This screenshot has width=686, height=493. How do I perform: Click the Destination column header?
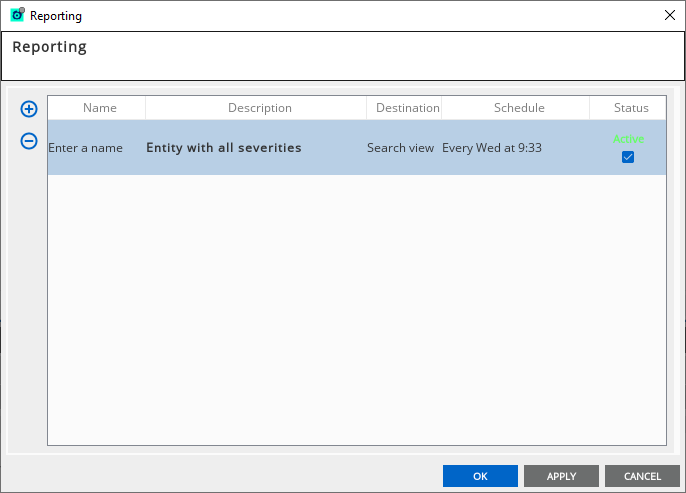tap(407, 108)
